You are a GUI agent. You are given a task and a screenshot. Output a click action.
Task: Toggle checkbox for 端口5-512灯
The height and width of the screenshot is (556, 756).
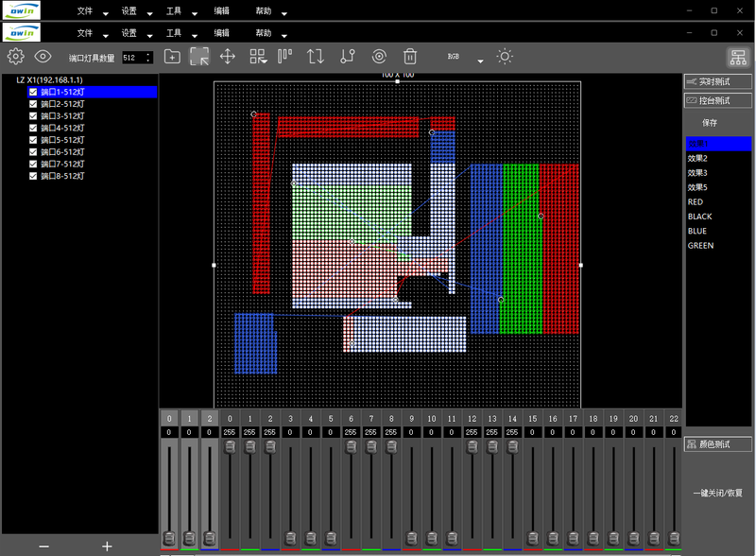click(x=33, y=140)
